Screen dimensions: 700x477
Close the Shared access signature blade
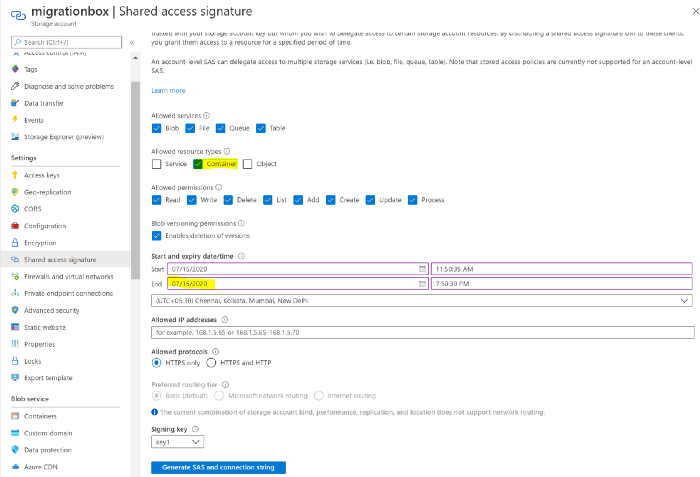tap(696, 11)
